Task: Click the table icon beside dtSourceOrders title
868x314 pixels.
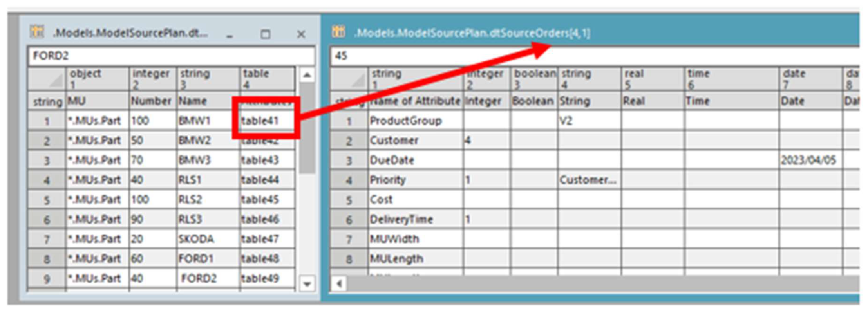Action: pyautogui.click(x=338, y=32)
